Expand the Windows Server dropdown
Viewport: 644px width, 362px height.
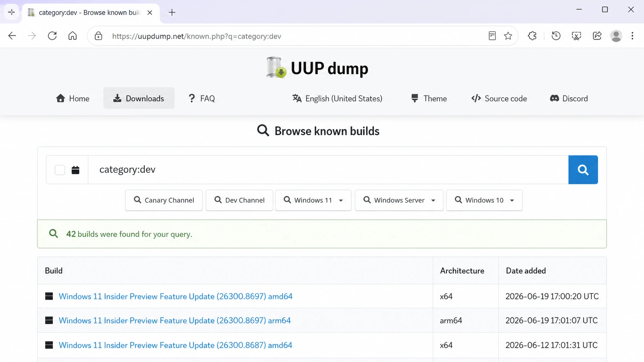(399, 200)
